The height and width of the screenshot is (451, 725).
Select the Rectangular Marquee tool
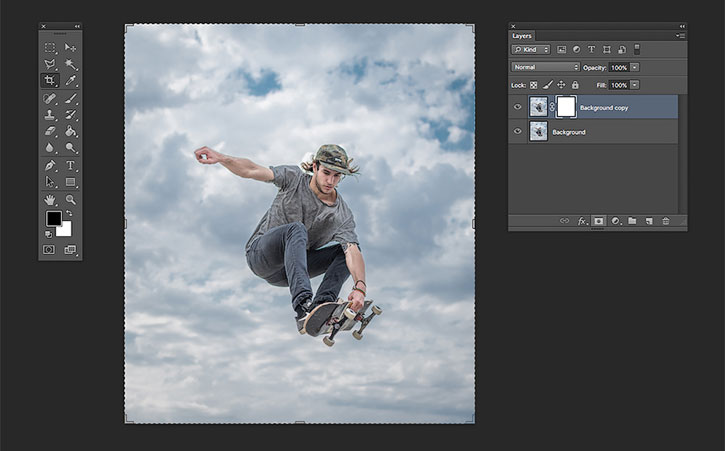click(50, 48)
